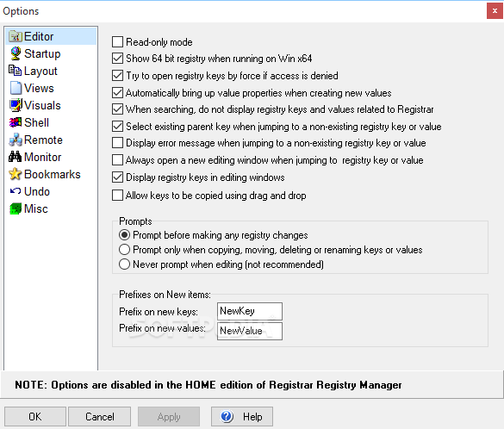This screenshot has height=429, width=504.
Task: Click the Visuals monitor icon
Action: point(16,105)
